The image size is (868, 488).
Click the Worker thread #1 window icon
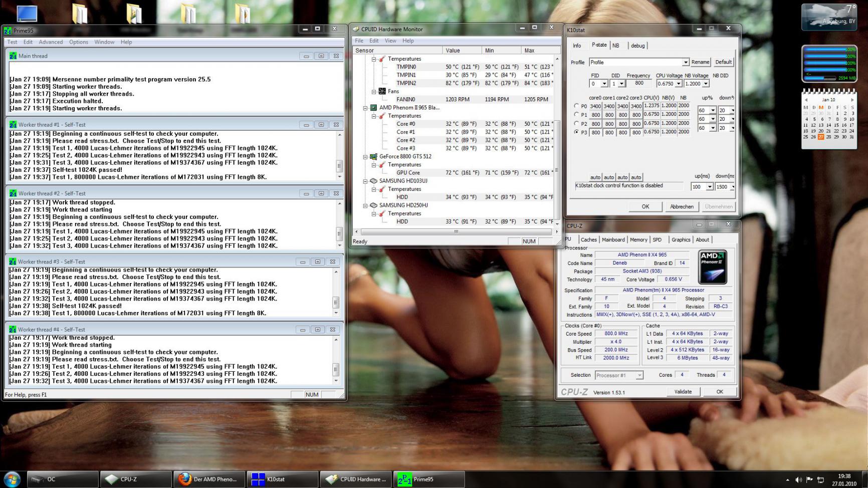coord(13,125)
